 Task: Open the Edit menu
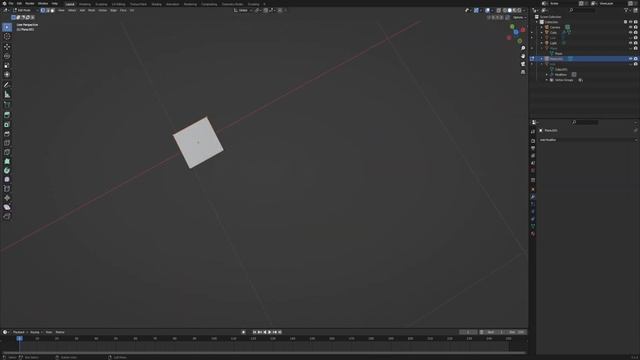click(x=19, y=3)
